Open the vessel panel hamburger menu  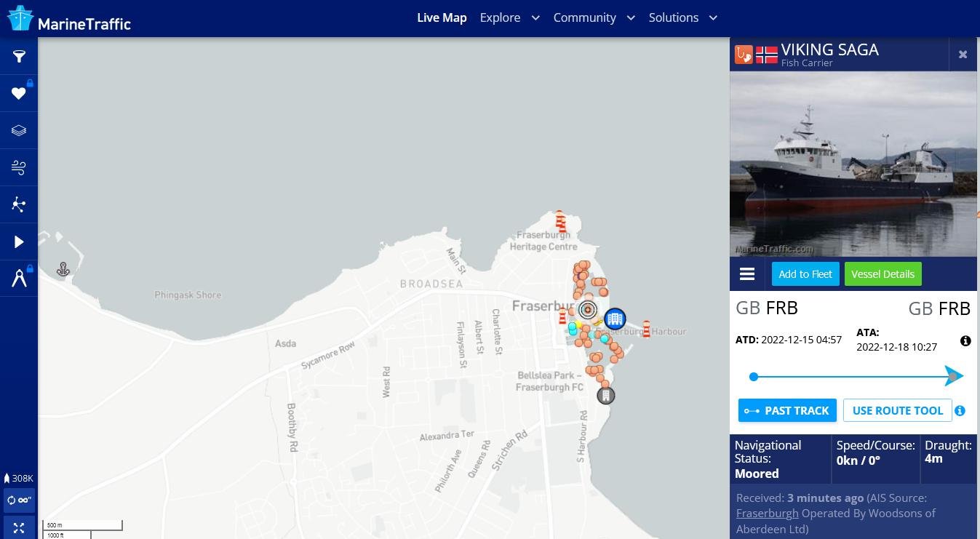pyautogui.click(x=747, y=274)
